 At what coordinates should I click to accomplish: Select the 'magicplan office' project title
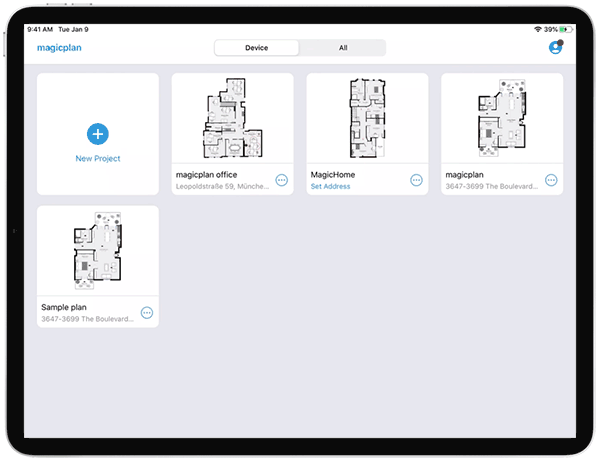[x=206, y=175]
